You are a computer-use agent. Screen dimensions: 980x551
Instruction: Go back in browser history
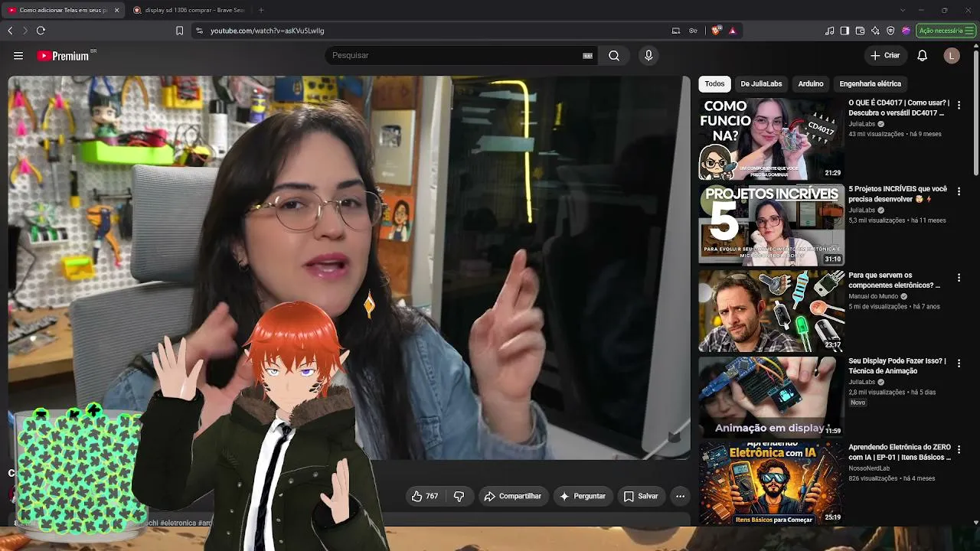pyautogui.click(x=10, y=31)
